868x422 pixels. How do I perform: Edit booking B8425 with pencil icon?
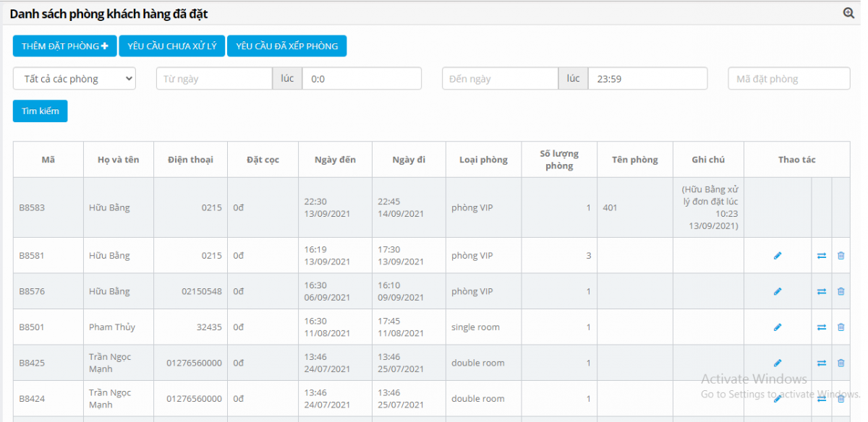[x=778, y=363]
